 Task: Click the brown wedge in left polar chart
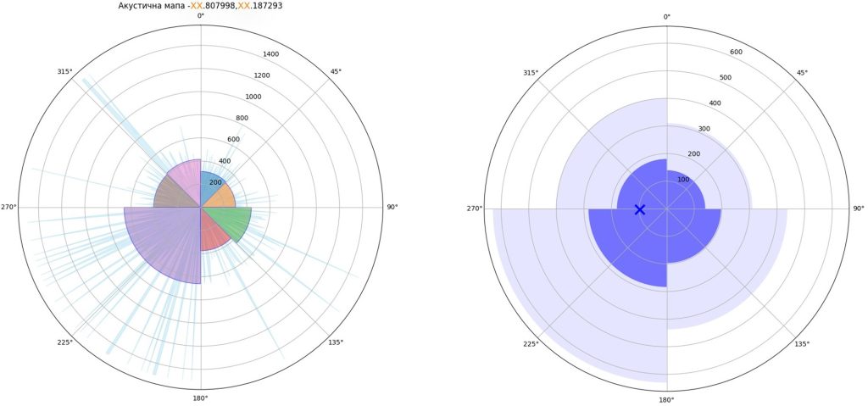click(x=168, y=197)
